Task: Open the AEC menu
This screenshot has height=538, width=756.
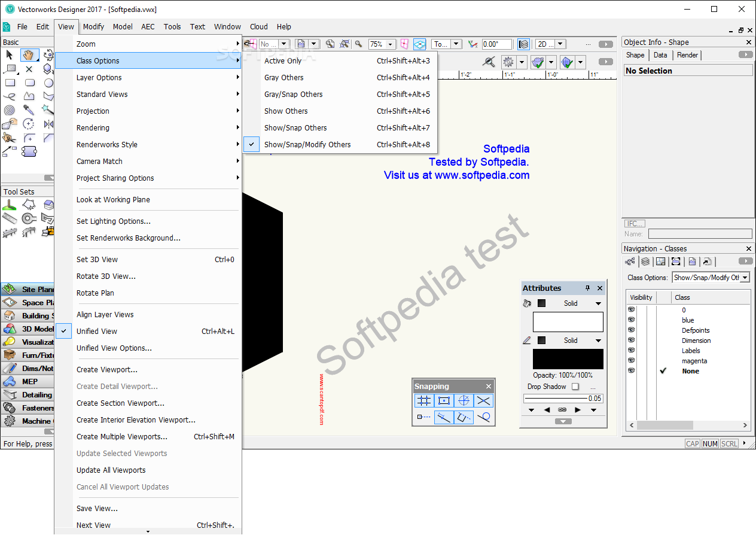Action: pos(148,27)
